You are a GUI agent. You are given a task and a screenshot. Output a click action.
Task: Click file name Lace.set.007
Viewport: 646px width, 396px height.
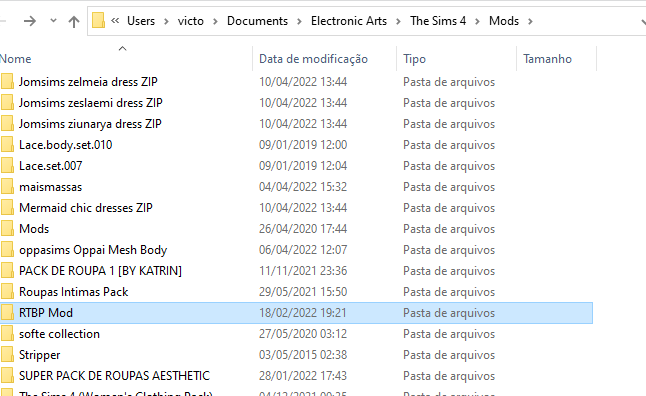51,166
